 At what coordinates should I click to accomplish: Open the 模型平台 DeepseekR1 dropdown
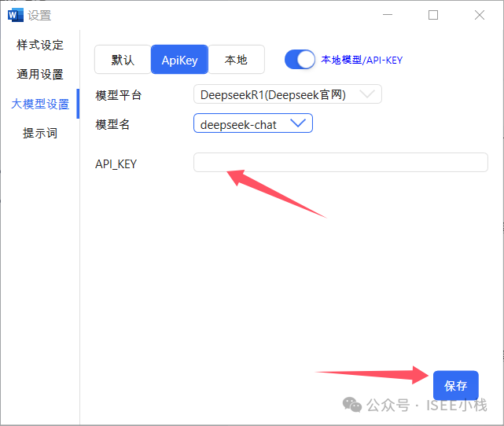pos(288,94)
